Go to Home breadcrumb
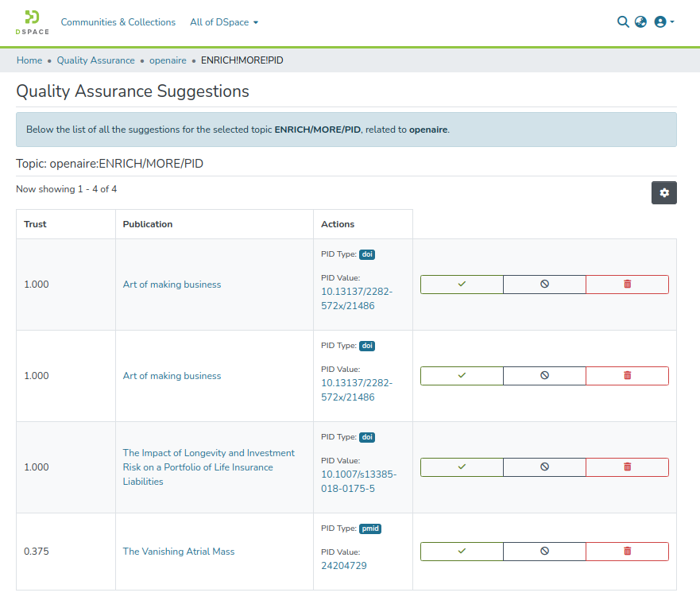The width and height of the screenshot is (700, 608). point(29,60)
